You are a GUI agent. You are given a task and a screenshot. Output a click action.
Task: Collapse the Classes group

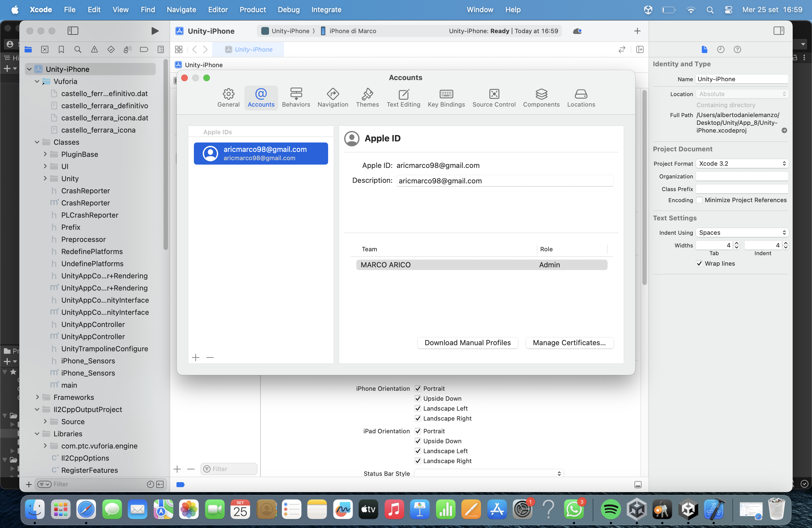click(x=37, y=142)
